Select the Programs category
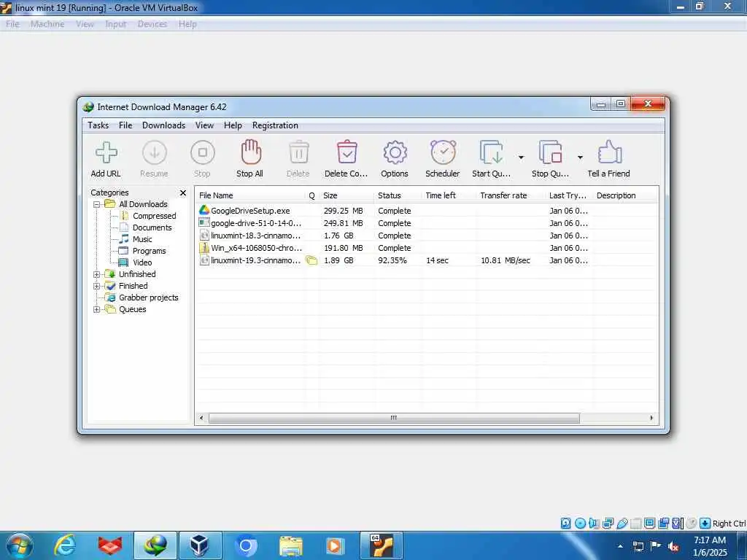 (149, 251)
